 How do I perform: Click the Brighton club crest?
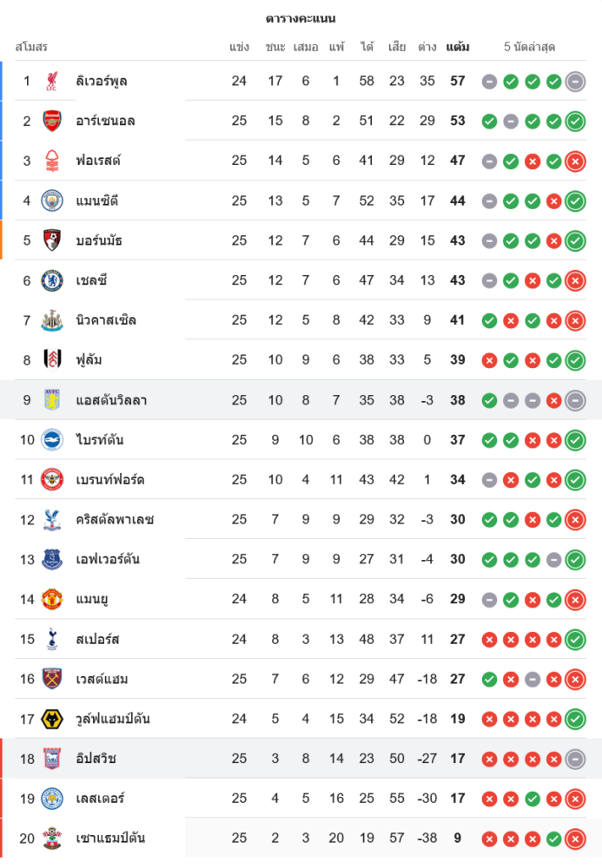[52, 440]
